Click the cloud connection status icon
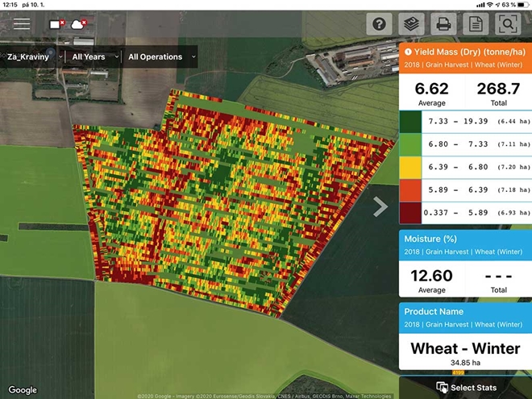Viewport: 532px width, 399px height. click(x=80, y=25)
